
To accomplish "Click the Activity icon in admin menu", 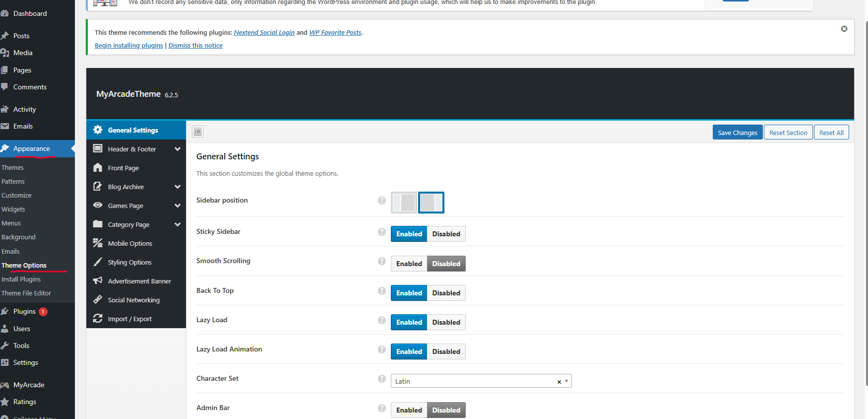I will coord(5,109).
